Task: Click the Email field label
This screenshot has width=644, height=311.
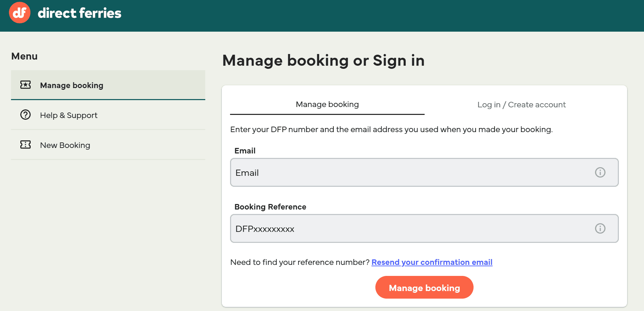Action: (245, 151)
